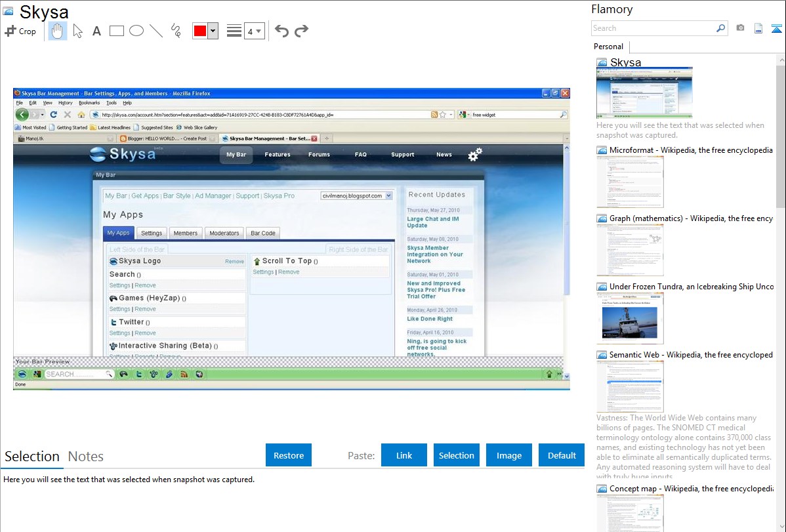Click the icebreaking ship thumbnail
Viewport: 786px width, 532px height.
point(630,318)
